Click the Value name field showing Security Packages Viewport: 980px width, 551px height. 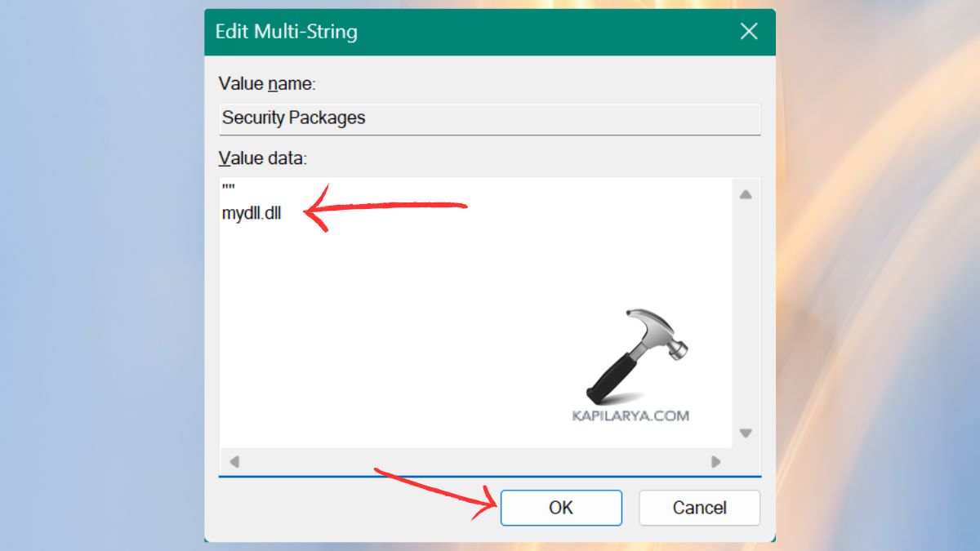(x=488, y=118)
